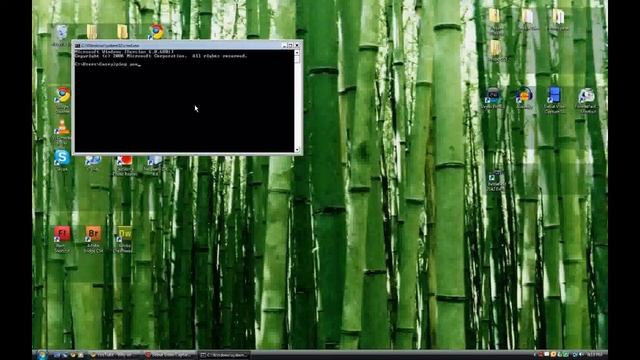
Task: Open Chrome shortcut above the Command Prompt window
Action: click(x=156, y=31)
